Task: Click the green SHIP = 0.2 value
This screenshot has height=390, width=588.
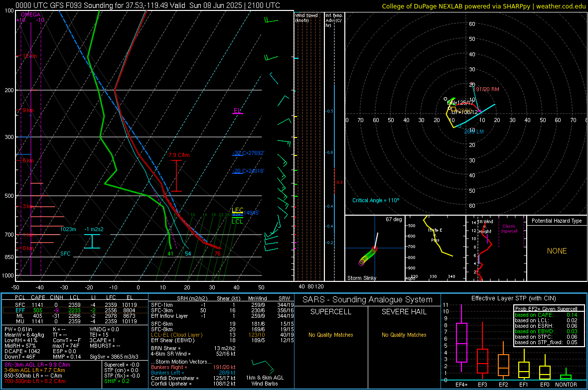Action: 117,381
